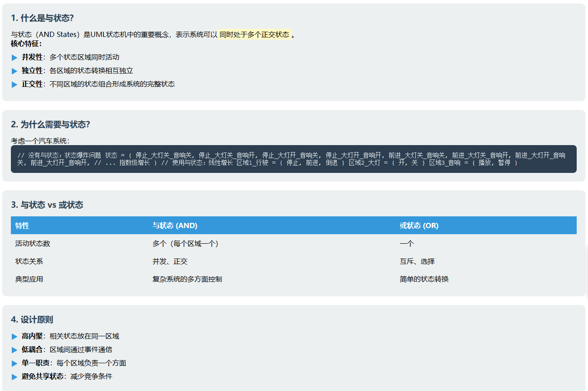Click the 或状态 (OR) column header

tap(420, 225)
